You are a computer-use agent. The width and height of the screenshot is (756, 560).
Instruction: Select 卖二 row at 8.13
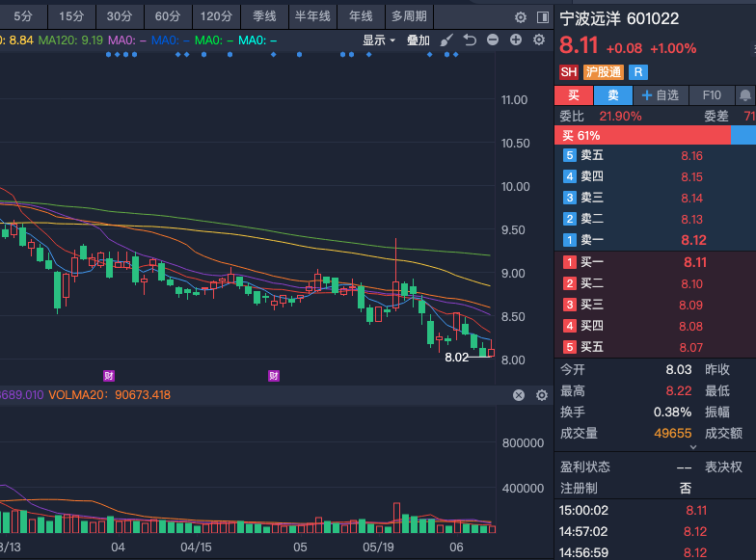coord(656,220)
